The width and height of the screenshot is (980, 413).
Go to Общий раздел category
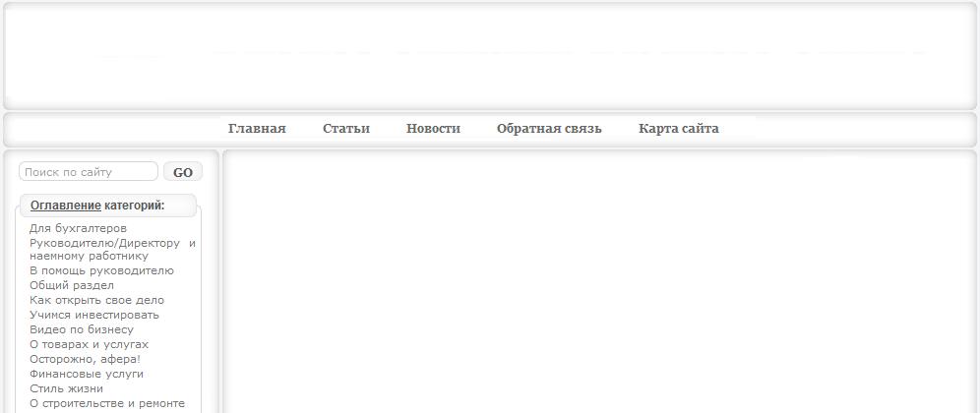point(72,285)
